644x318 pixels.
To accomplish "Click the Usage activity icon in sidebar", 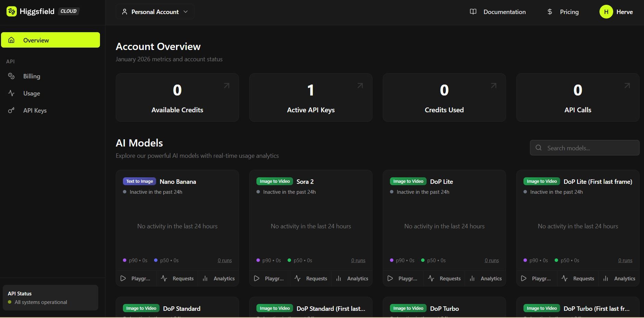I will click(x=11, y=93).
